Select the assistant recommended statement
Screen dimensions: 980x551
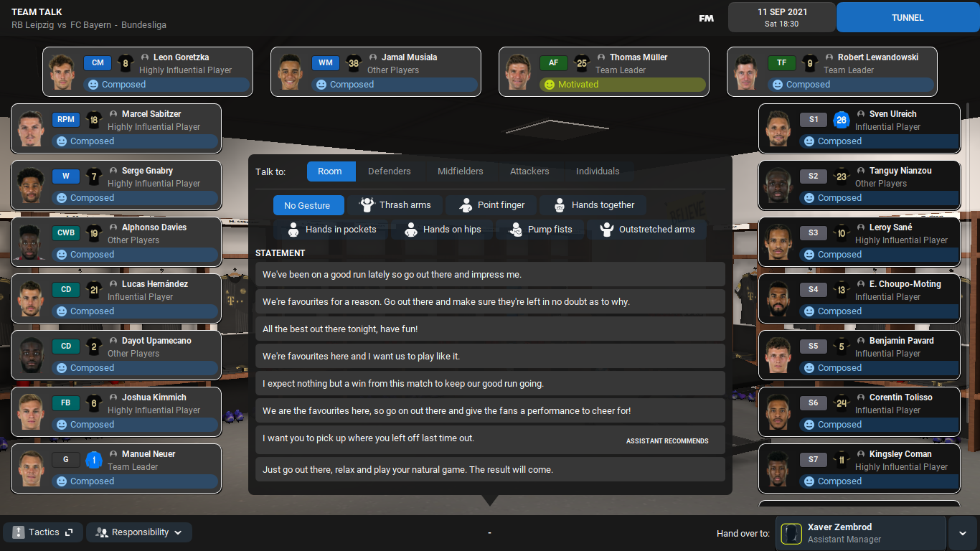(x=490, y=439)
